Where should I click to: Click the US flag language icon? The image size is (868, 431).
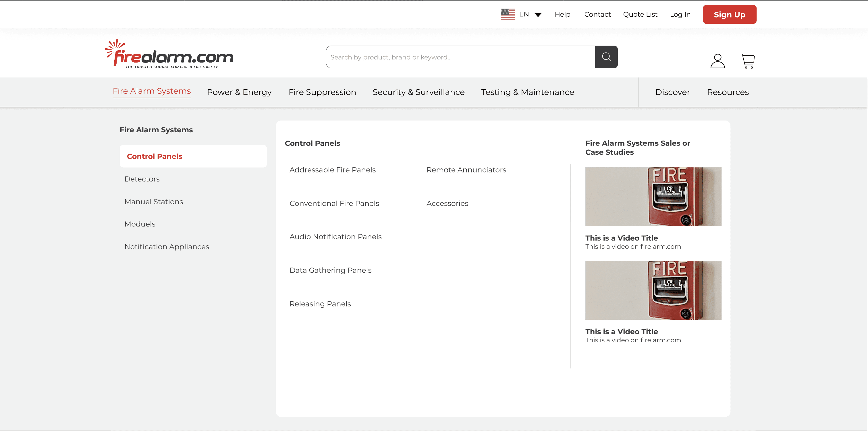click(508, 14)
